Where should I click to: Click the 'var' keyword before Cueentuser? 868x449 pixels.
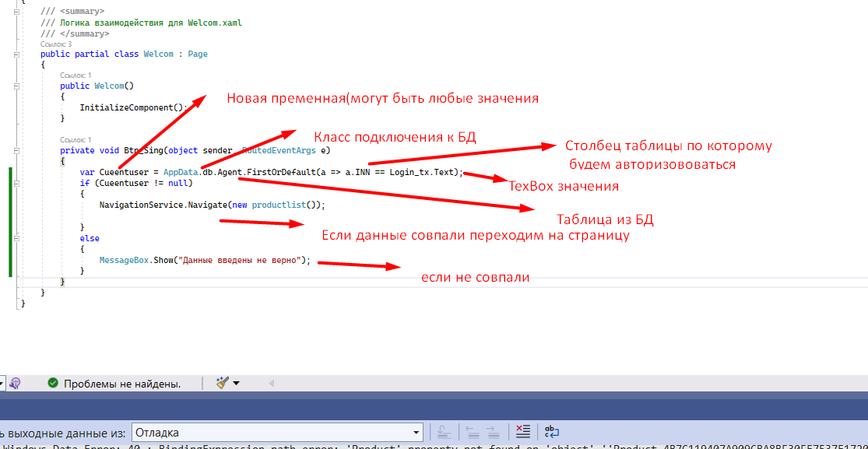click(x=87, y=172)
